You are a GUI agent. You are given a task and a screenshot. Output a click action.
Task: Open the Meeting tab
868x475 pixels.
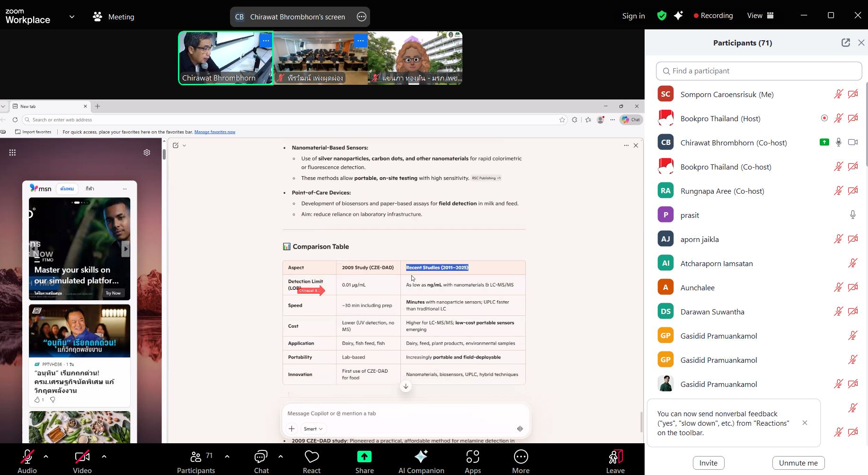[x=114, y=17]
